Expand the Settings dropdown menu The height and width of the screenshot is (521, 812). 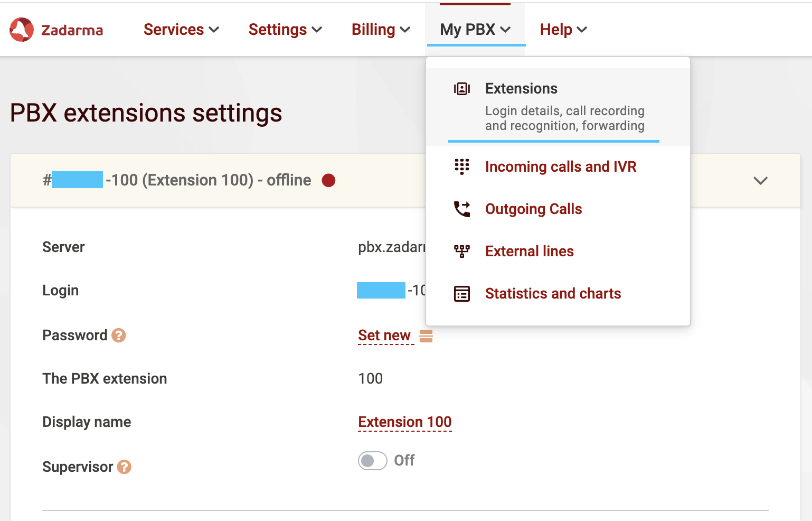click(285, 30)
